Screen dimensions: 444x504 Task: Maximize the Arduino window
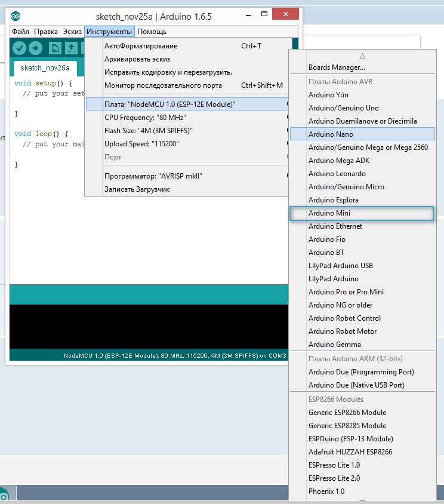click(264, 14)
